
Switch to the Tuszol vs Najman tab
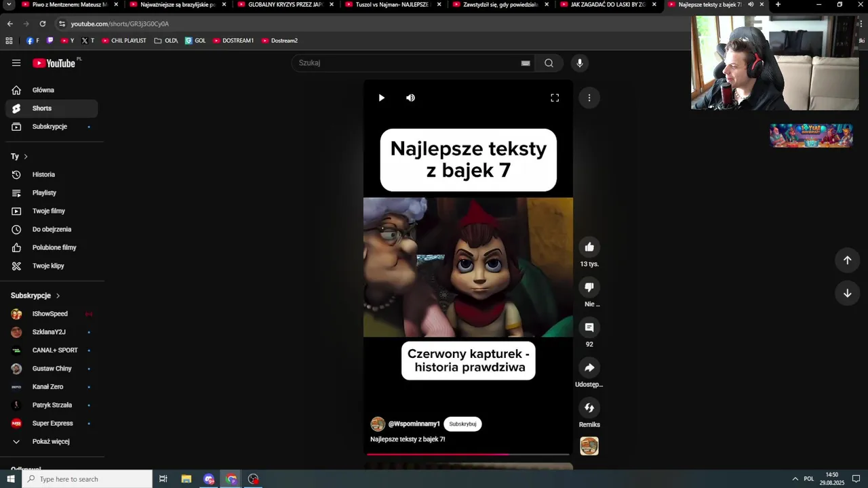point(392,5)
